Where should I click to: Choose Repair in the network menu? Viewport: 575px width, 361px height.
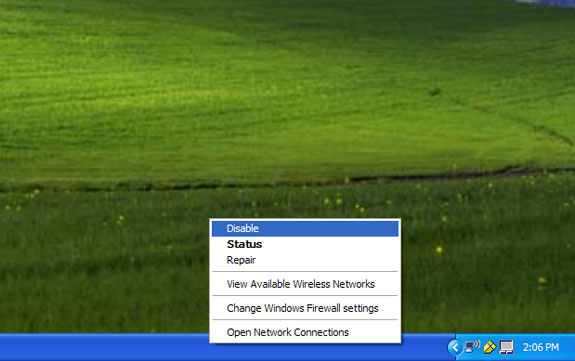coord(305,260)
